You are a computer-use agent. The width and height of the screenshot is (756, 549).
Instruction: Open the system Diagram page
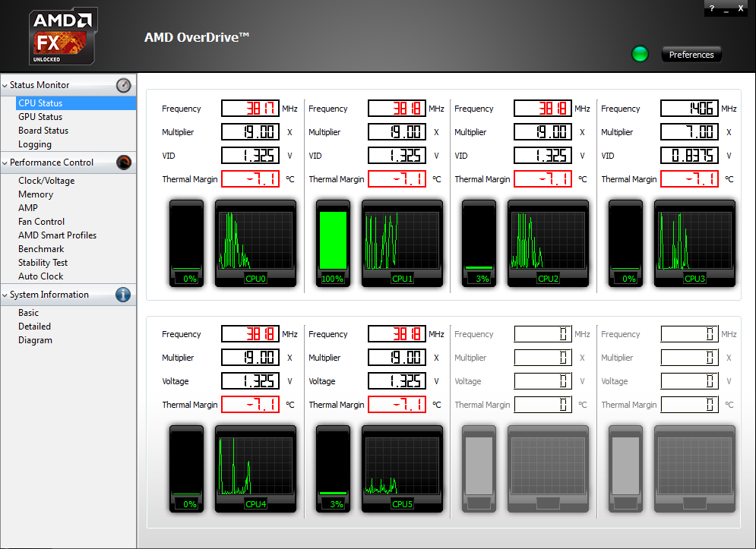tap(35, 340)
